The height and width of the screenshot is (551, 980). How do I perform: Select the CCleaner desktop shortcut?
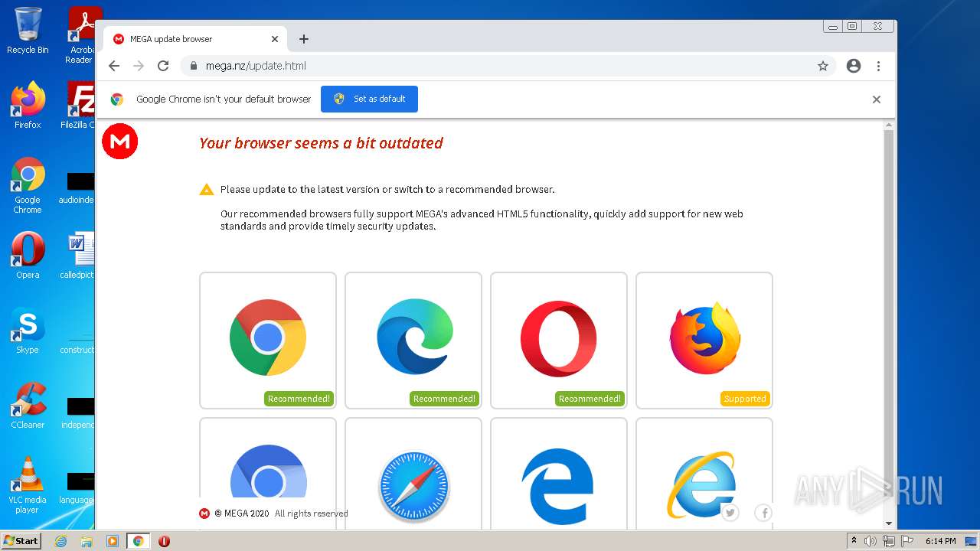pos(28,406)
